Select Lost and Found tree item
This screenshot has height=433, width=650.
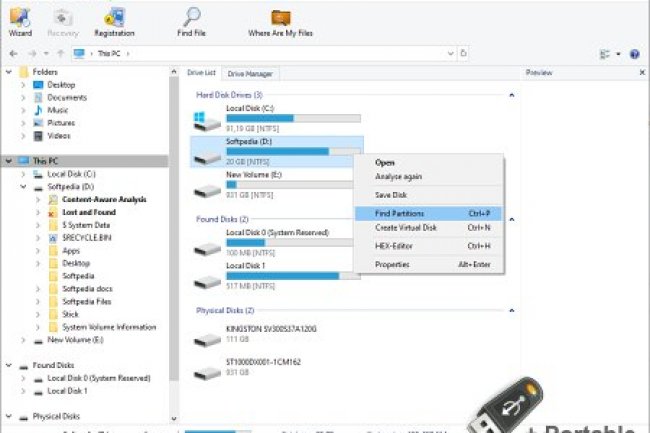tap(90, 213)
